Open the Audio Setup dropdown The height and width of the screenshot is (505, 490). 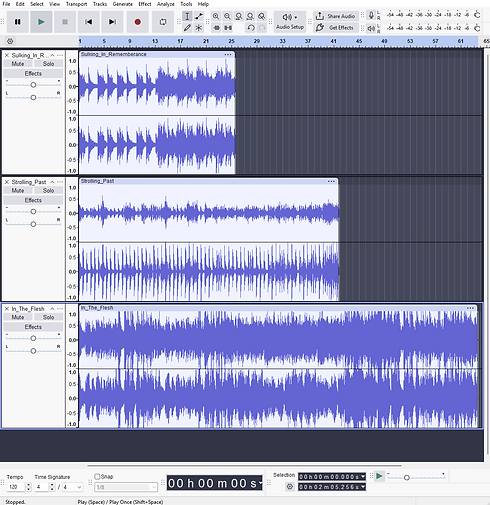tap(290, 22)
